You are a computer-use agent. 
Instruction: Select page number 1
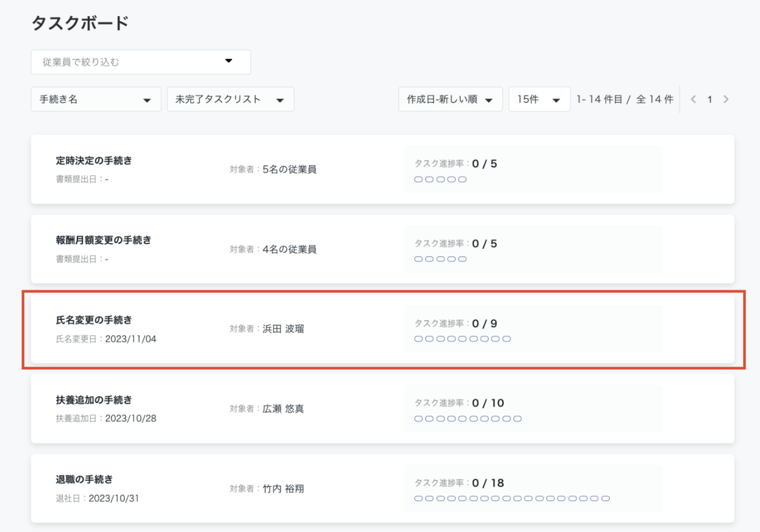click(710, 99)
